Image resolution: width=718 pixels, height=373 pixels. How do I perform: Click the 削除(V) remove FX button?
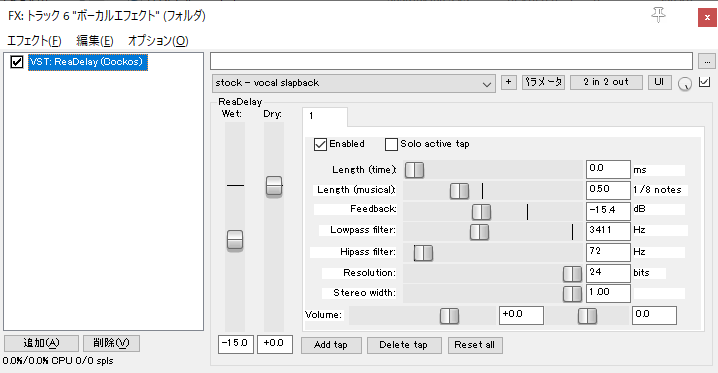tap(111, 343)
